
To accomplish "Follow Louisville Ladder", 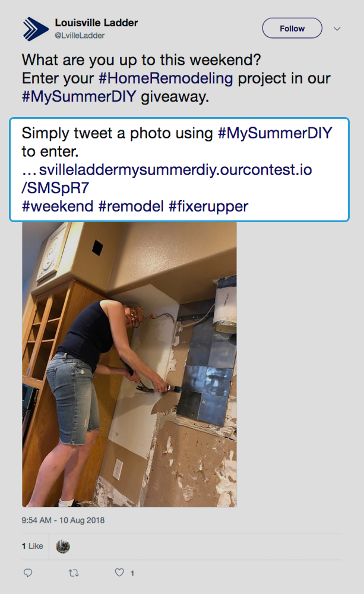I will 292,29.
